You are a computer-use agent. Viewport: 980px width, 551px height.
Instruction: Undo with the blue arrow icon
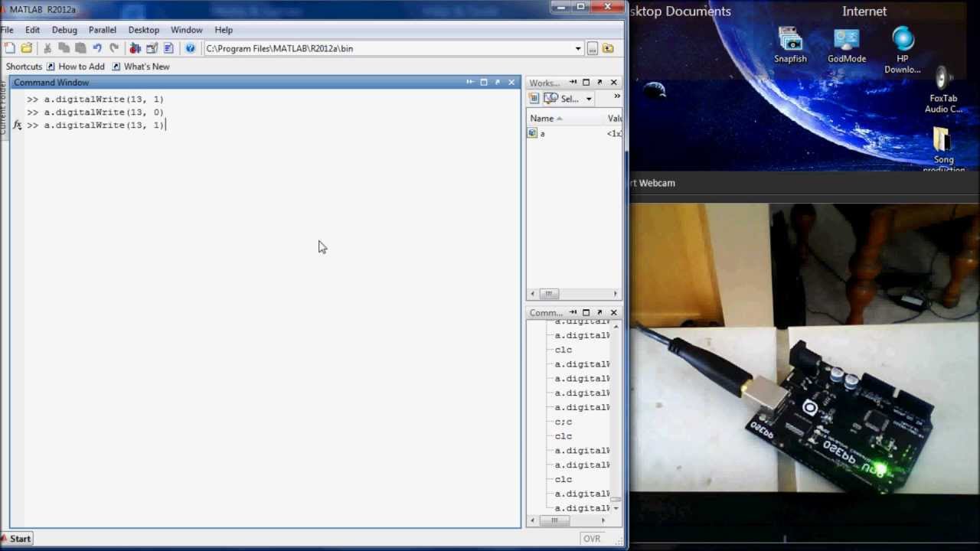click(97, 48)
